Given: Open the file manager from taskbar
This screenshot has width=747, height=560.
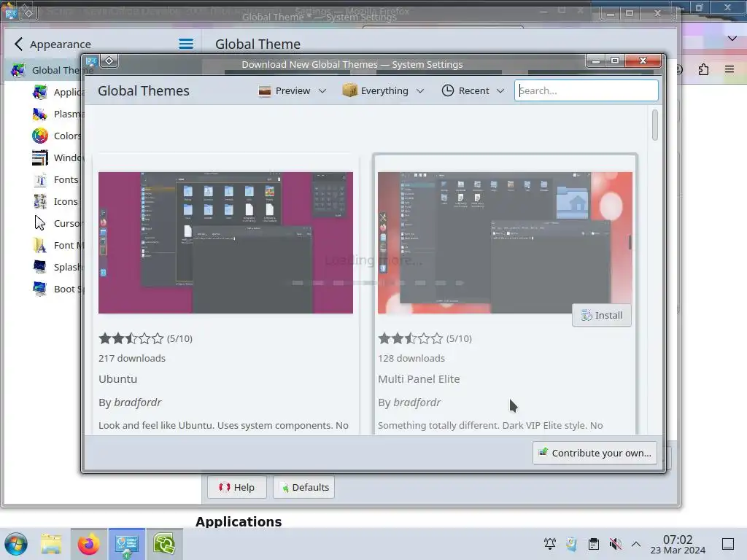Looking at the screenshot, I should pyautogui.click(x=51, y=544).
